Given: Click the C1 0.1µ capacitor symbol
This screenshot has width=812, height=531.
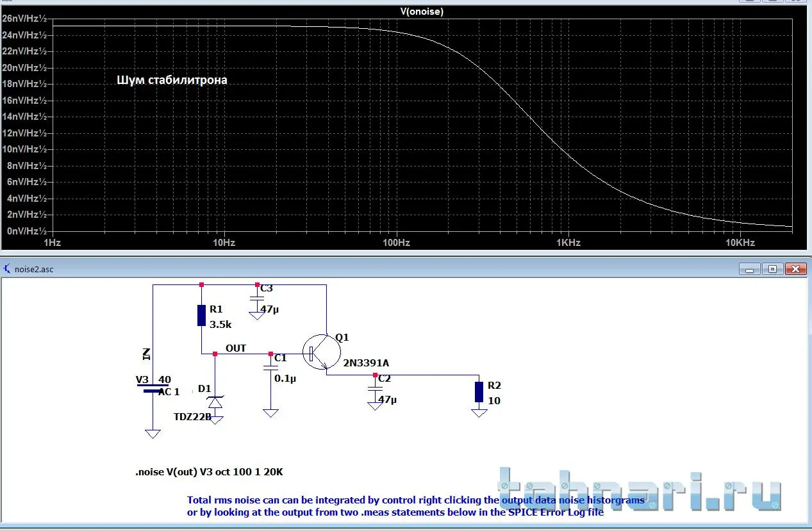Looking at the screenshot, I should pyautogui.click(x=270, y=368).
